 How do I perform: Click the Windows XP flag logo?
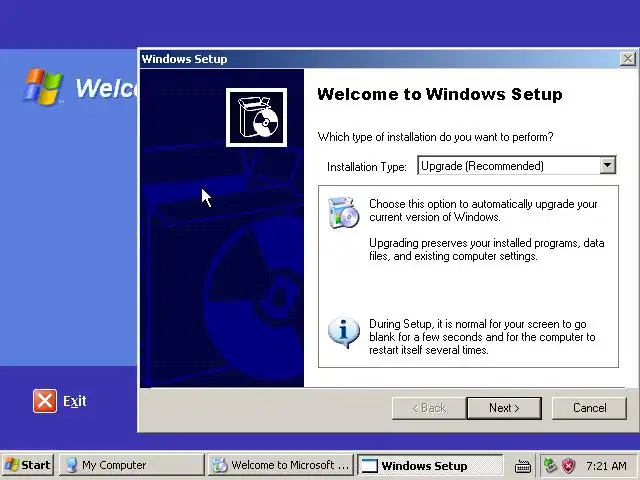[x=43, y=87]
